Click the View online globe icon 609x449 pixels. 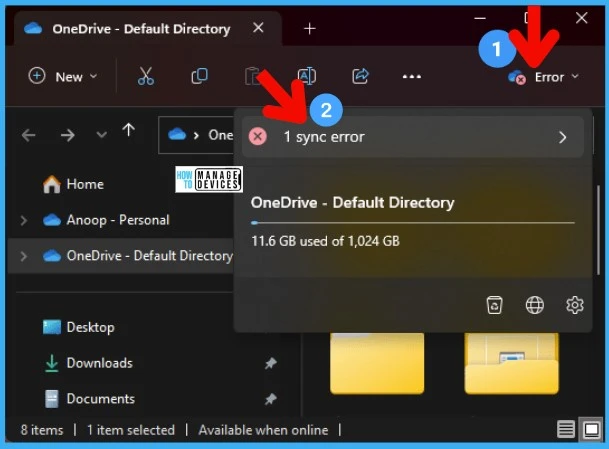(534, 305)
